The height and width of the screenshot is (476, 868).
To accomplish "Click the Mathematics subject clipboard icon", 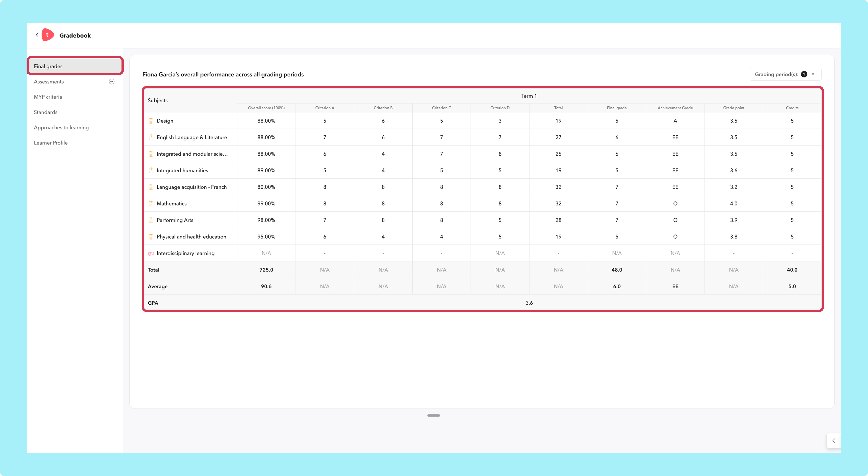I will [151, 204].
